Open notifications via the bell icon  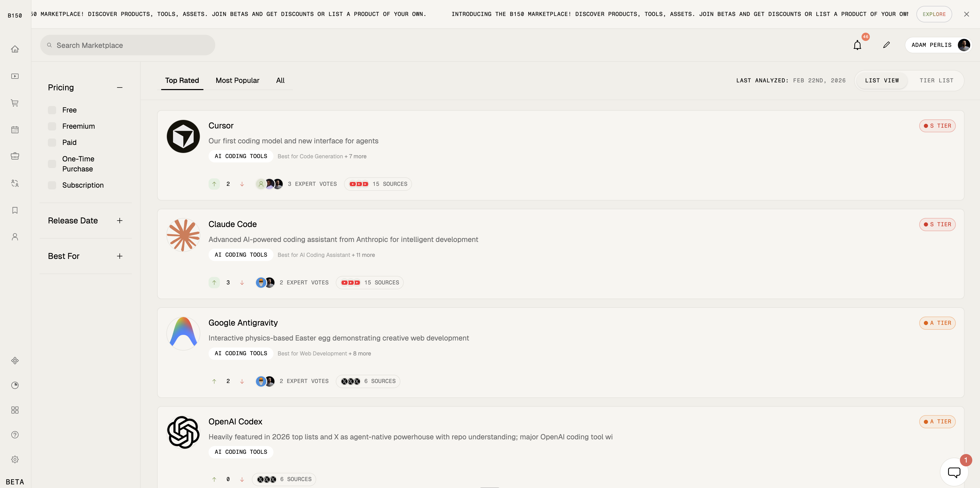point(857,45)
